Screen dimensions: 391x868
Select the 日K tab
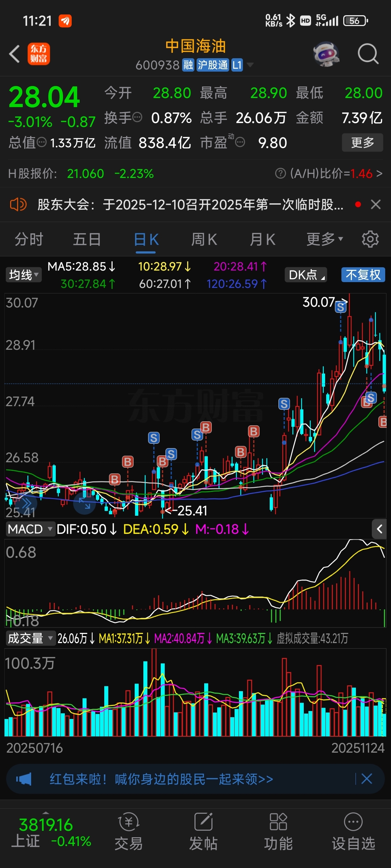coord(146,239)
